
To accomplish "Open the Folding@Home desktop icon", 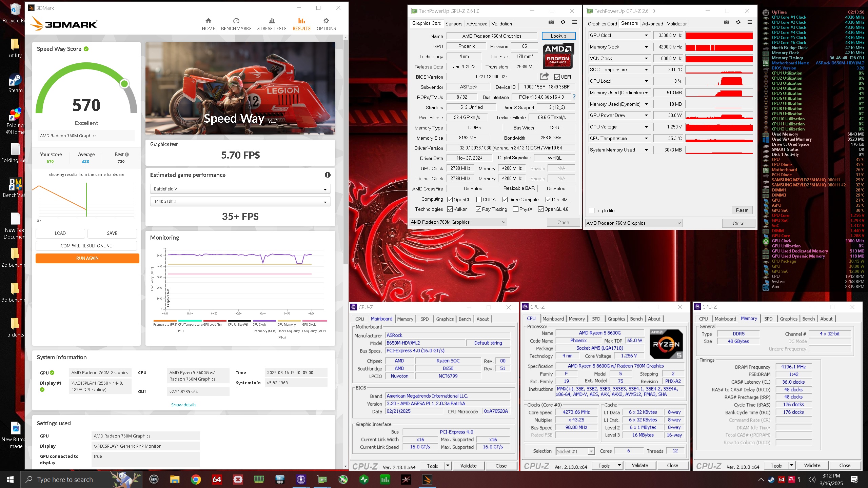I will pos(15,121).
